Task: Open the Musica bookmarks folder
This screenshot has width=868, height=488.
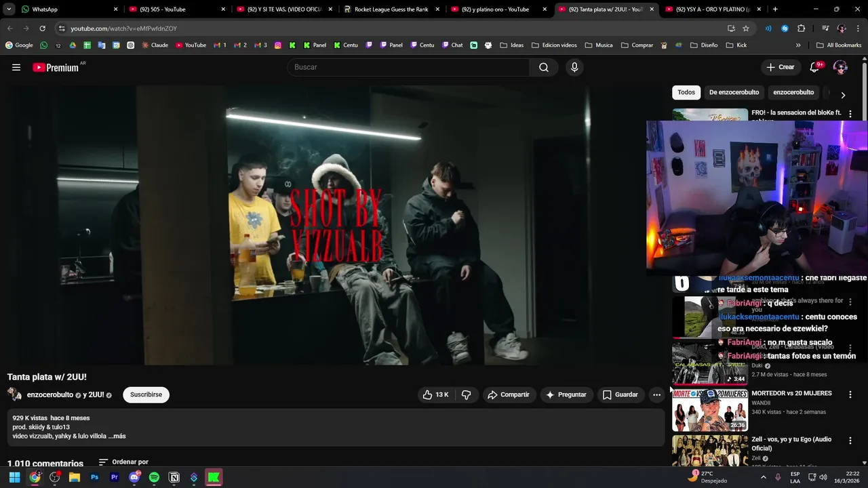Action: [x=599, y=45]
